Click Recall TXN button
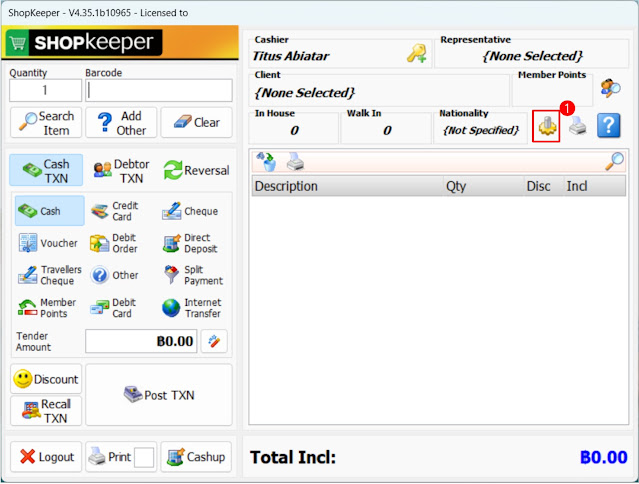This screenshot has height=484, width=639. [x=46, y=411]
